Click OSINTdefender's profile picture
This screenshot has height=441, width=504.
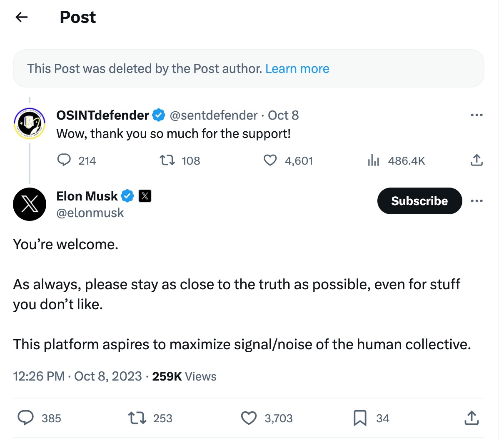click(30, 123)
